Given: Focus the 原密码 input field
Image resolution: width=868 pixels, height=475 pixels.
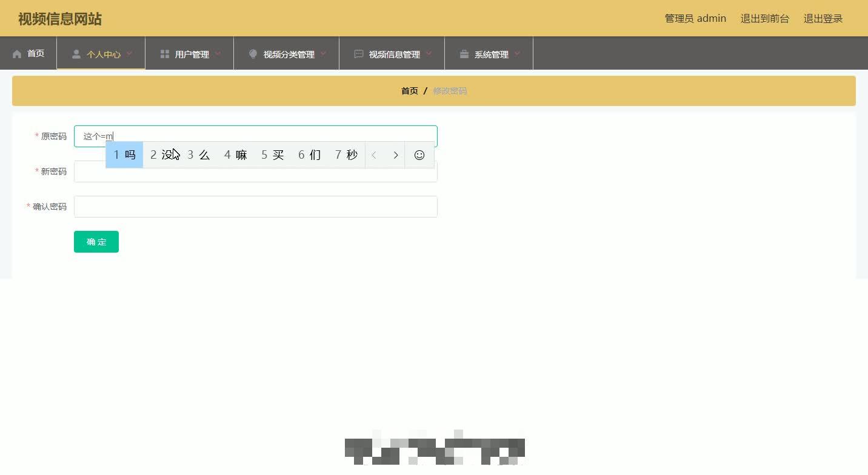Looking at the screenshot, I should [256, 136].
